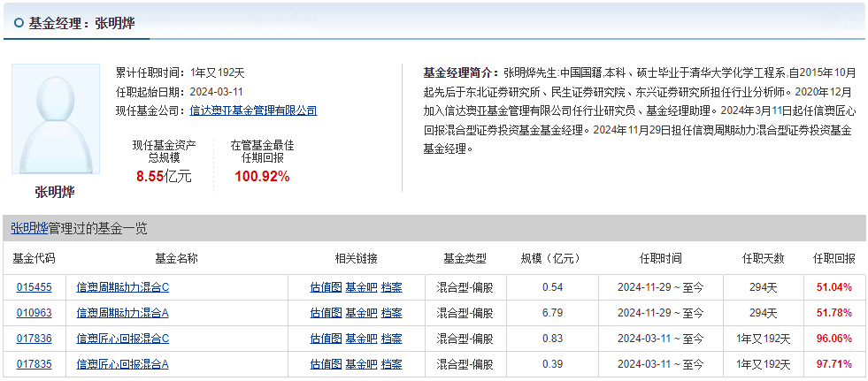Open fund code 010963 link
This screenshot has height=381, width=868.
35,313
